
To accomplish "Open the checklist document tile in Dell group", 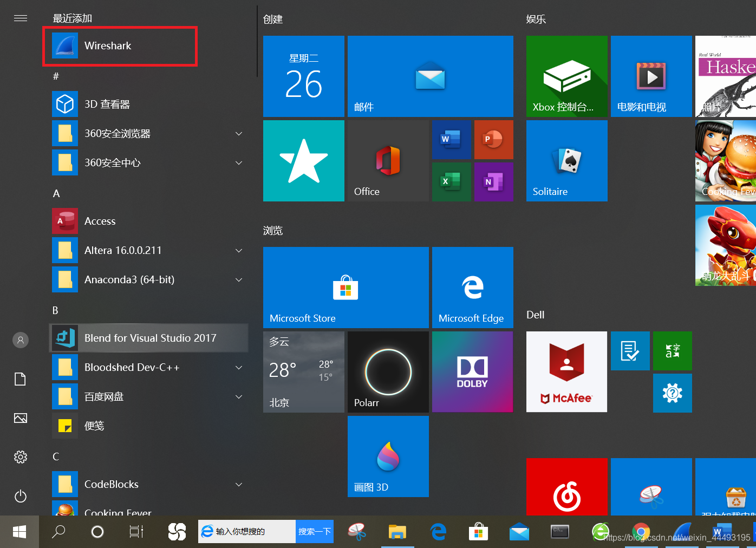I will (630, 351).
